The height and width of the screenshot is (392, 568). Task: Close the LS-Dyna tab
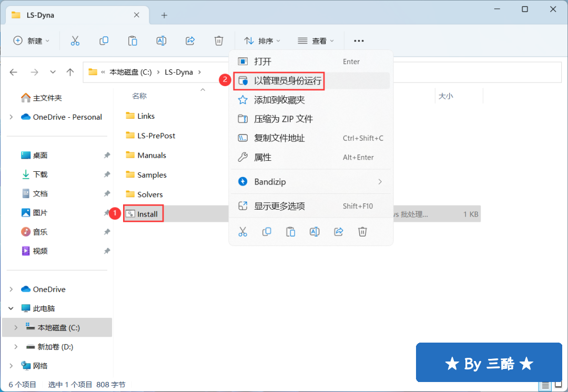click(137, 15)
